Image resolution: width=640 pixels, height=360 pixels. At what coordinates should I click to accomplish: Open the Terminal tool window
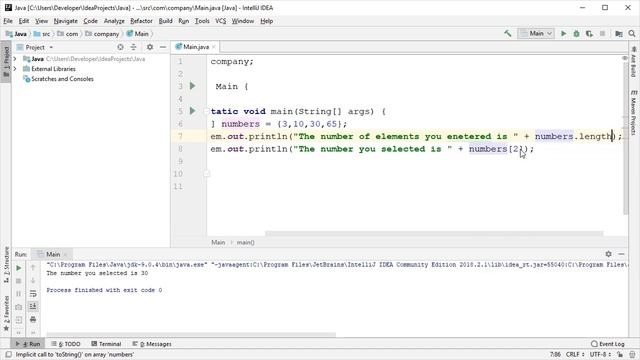pos(106,344)
